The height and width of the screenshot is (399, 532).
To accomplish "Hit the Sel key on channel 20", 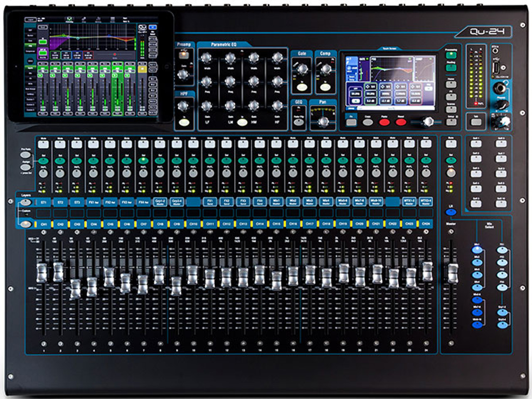I will tap(359, 161).
